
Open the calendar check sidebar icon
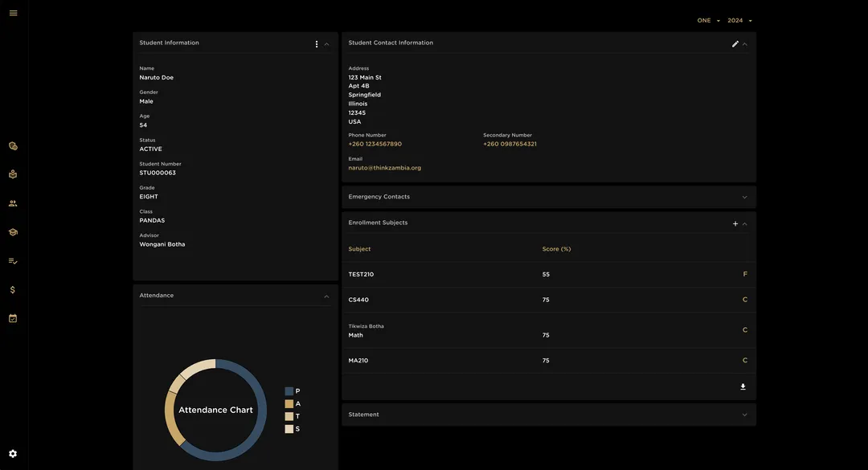(13, 318)
